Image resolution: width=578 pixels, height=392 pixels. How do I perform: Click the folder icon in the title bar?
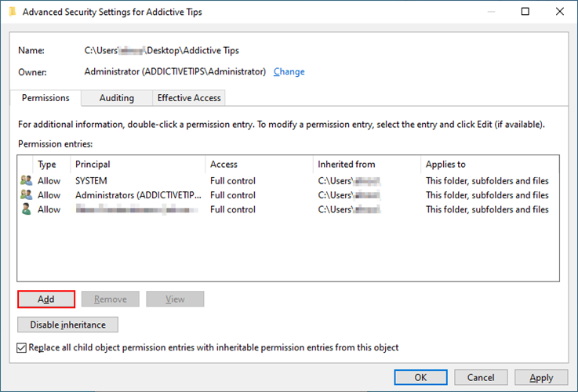click(x=13, y=12)
